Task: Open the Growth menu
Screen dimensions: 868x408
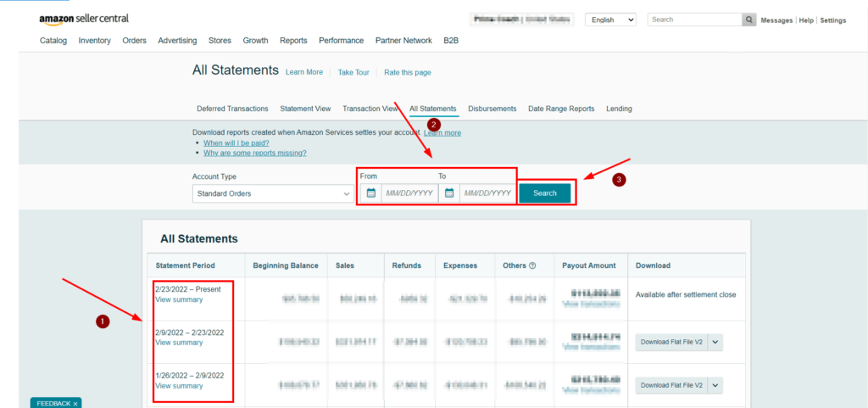Action: 255,41
